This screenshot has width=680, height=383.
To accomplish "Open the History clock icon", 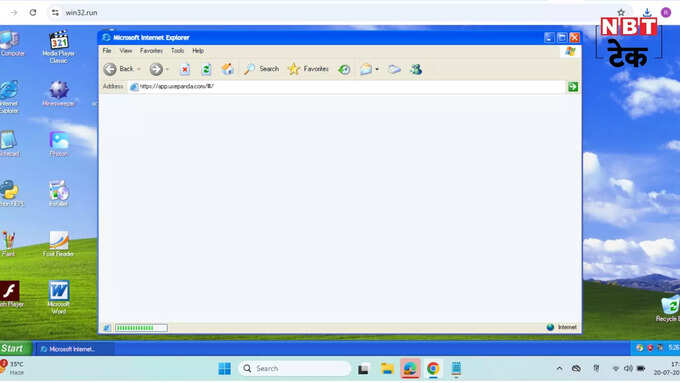I will 344,69.
